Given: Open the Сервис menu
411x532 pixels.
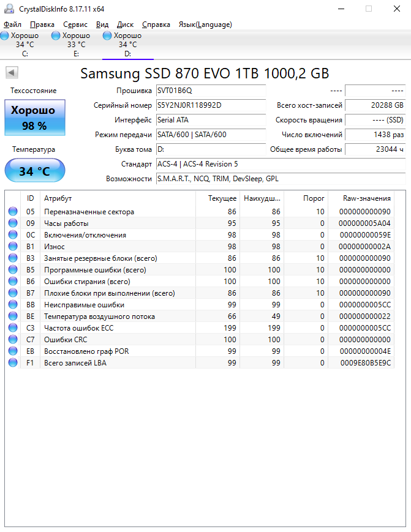Looking at the screenshot, I should pos(75,24).
